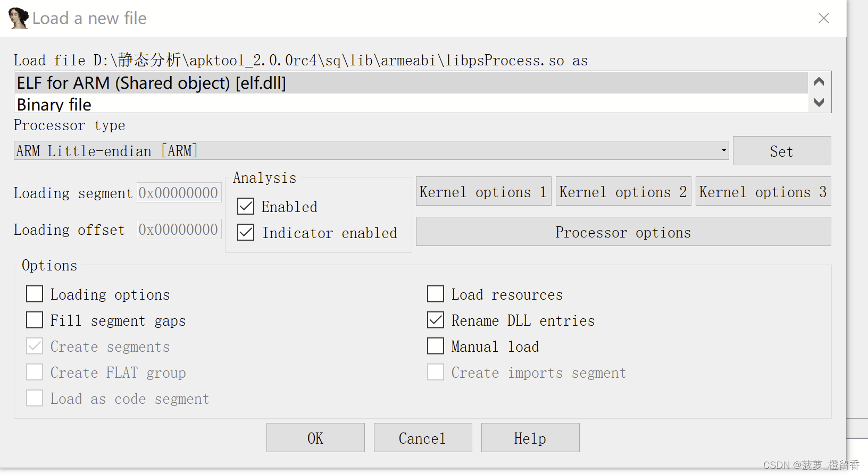Uncheck Indicator enabled option
This screenshot has width=868, height=475.
[246, 232]
